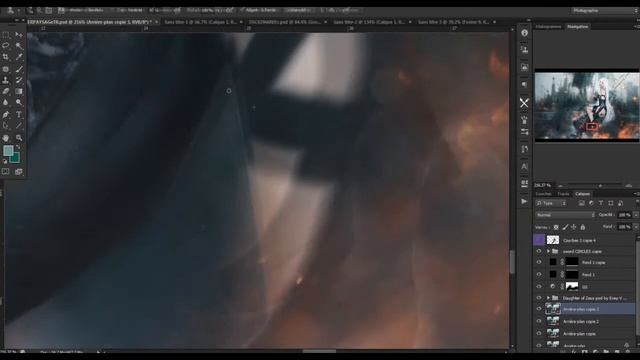This screenshot has width=640, height=360.
Task: Hide the Arrière-plan copie 3 layer
Action: point(539,309)
